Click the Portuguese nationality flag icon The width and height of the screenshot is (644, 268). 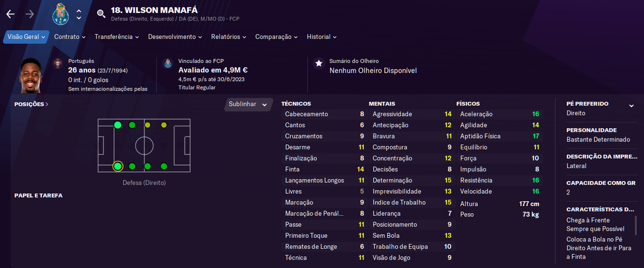tap(58, 63)
